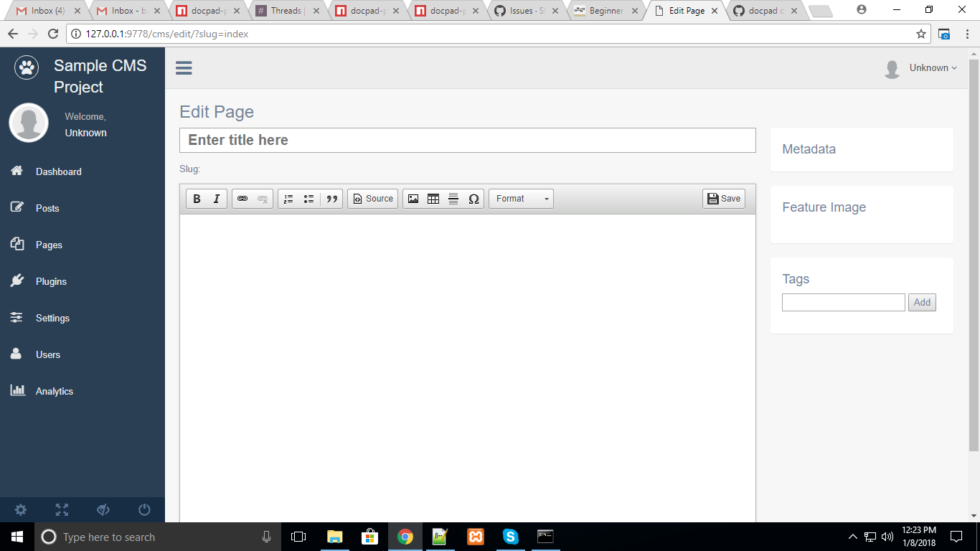The image size is (980, 551).
Task: Insert a link using the toolbar
Action: point(242,199)
